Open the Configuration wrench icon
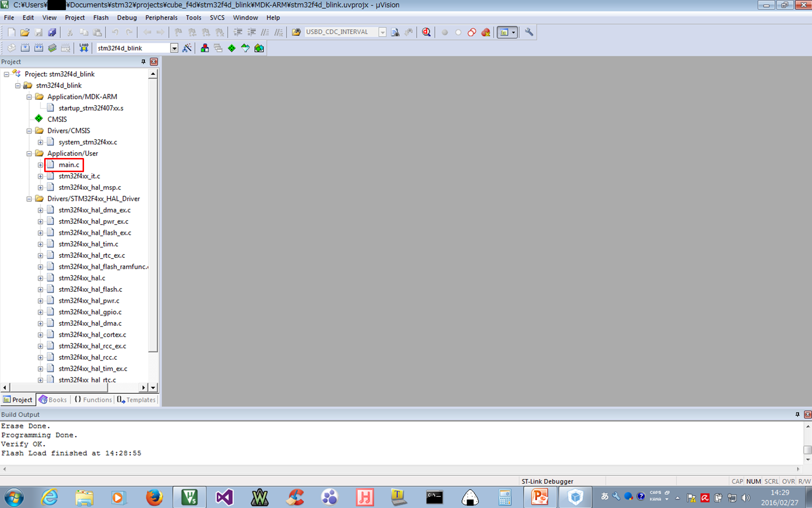 click(x=529, y=32)
